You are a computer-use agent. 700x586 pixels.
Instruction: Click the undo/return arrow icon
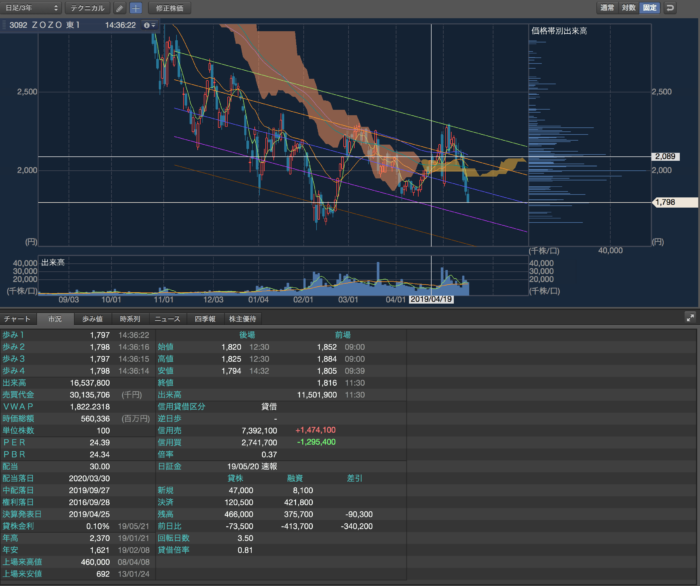(x=670, y=8)
